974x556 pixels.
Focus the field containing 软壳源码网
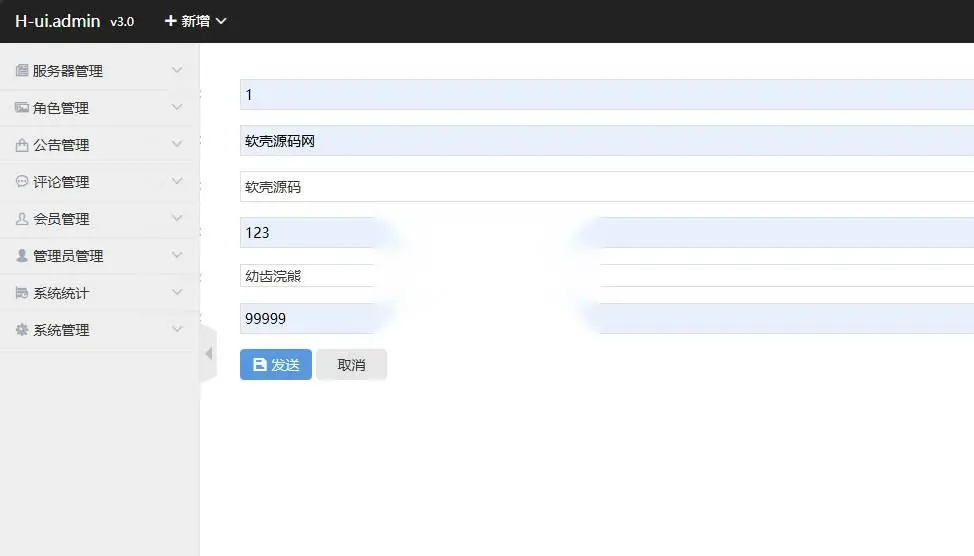point(607,140)
